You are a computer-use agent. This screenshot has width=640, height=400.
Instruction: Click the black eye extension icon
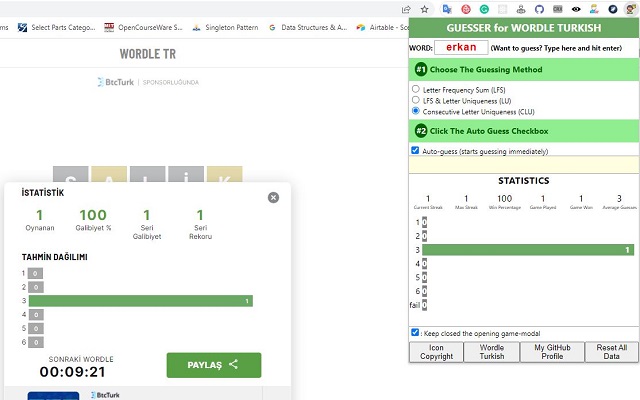point(576,9)
